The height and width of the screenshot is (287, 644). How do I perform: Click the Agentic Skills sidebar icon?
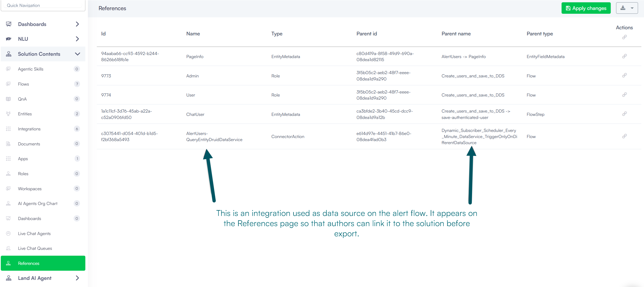8,69
